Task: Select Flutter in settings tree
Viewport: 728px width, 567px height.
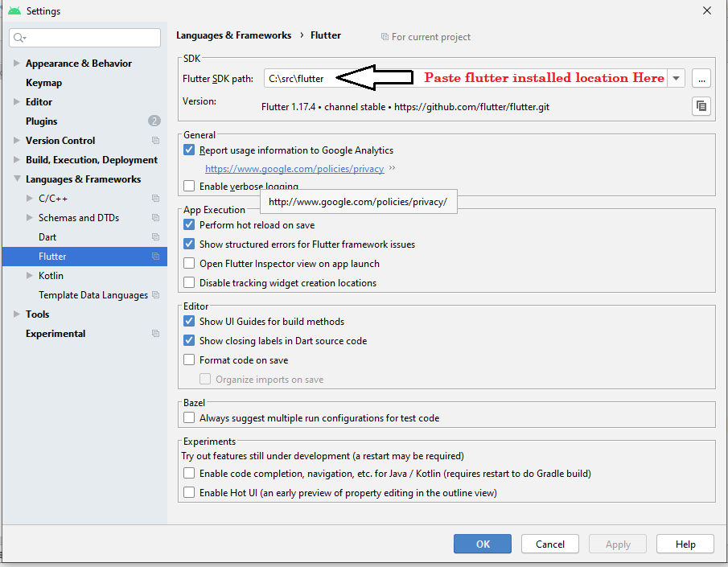Action: click(x=84, y=257)
